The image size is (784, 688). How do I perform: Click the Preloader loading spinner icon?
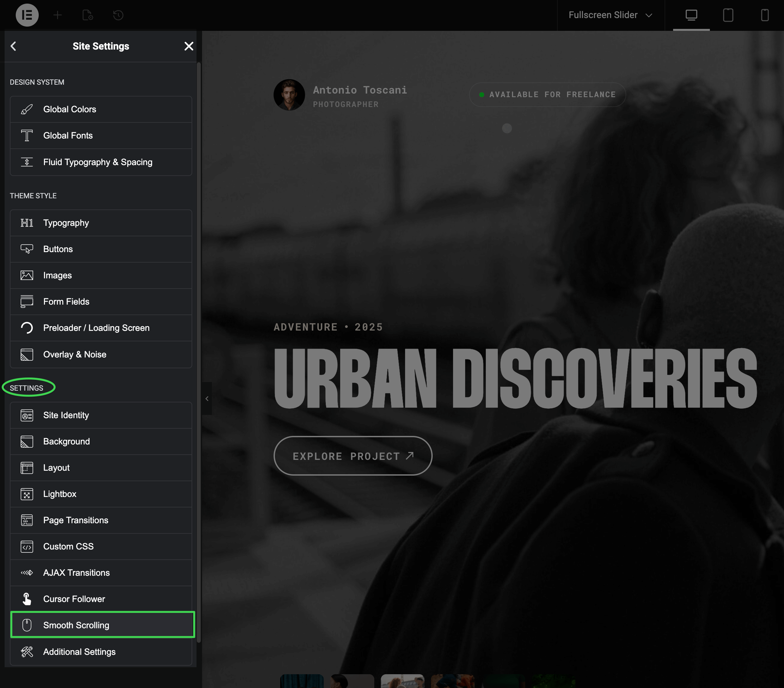pyautogui.click(x=27, y=328)
